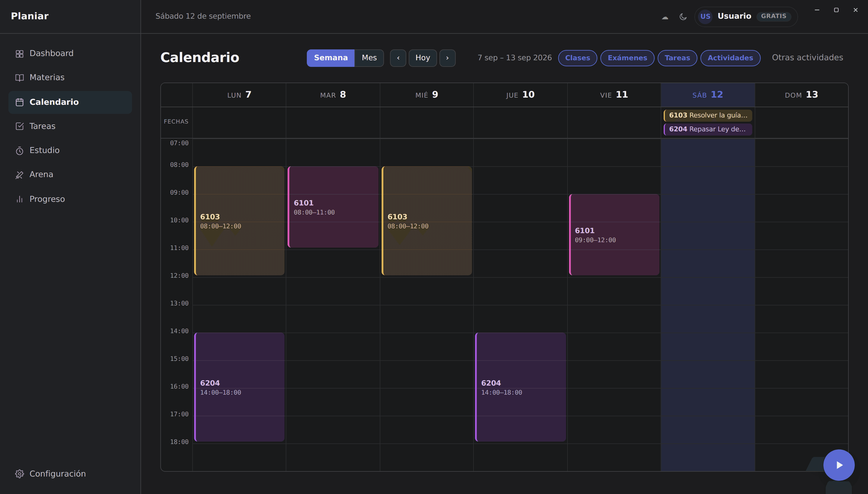Open the Progreso section

[70, 199]
